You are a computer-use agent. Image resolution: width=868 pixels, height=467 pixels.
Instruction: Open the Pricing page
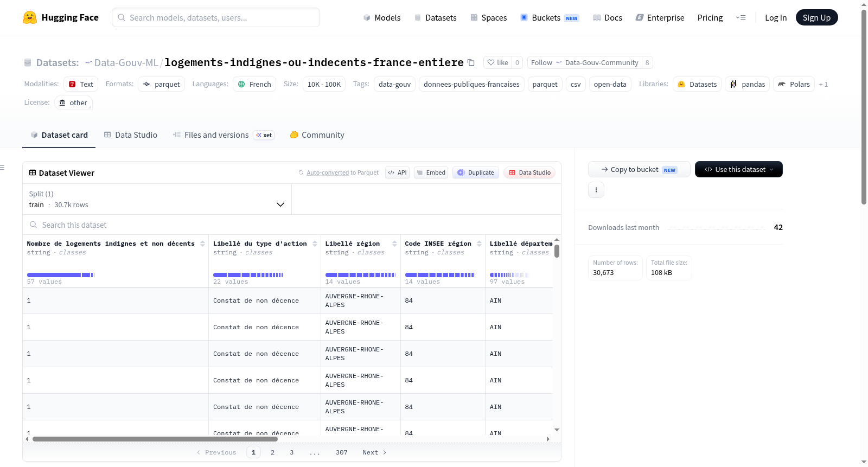[x=710, y=18]
